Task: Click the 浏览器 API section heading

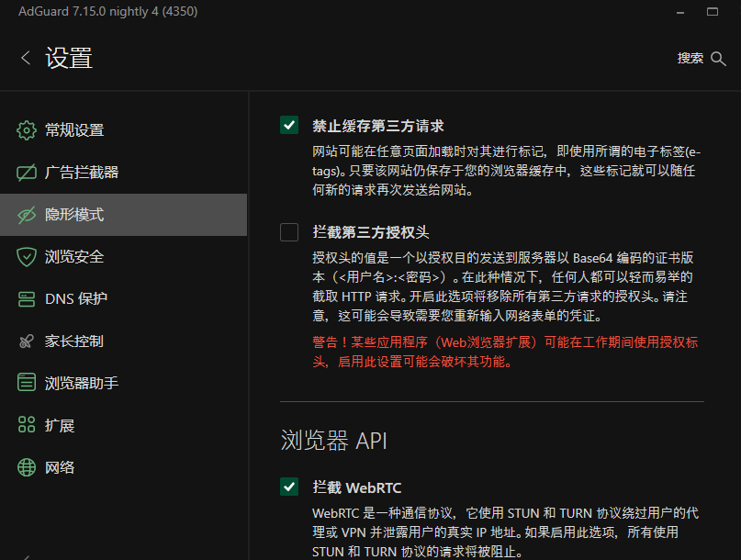Action: coord(335,441)
